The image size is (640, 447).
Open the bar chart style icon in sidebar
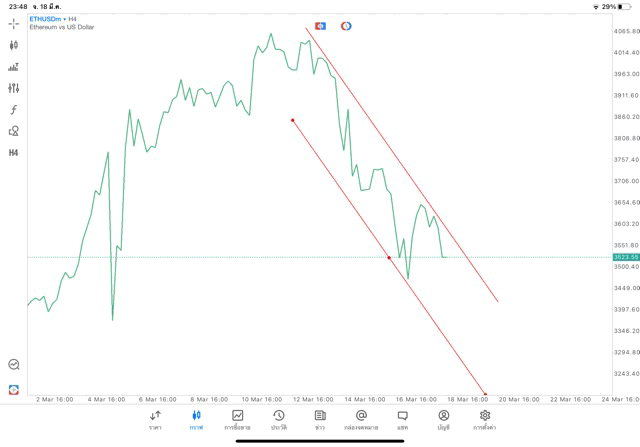(14, 67)
